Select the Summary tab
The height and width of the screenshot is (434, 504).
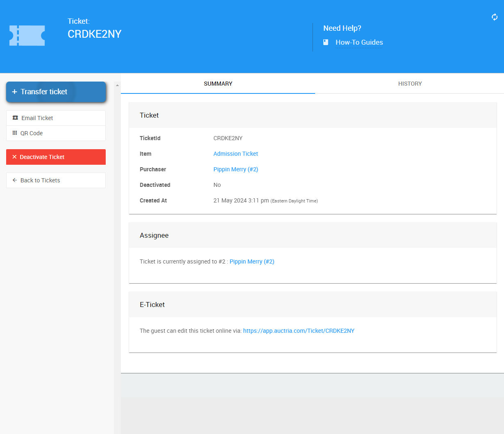pyautogui.click(x=218, y=84)
